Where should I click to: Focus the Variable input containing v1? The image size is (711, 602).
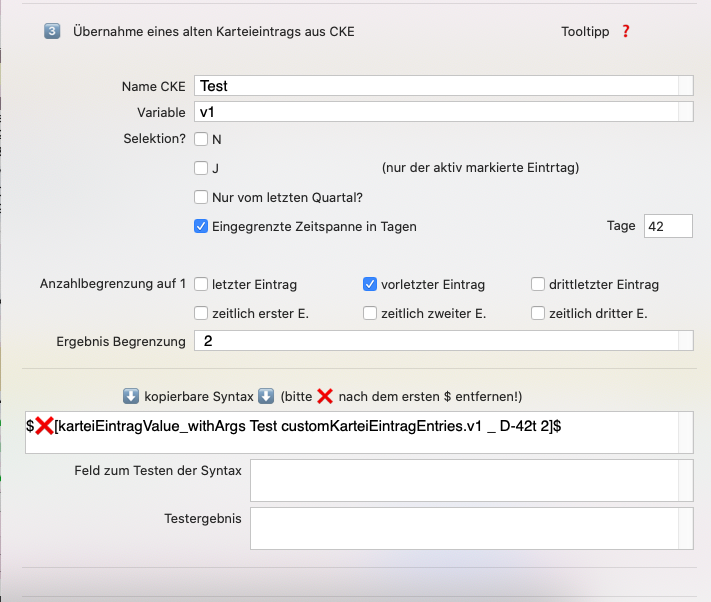(x=443, y=112)
